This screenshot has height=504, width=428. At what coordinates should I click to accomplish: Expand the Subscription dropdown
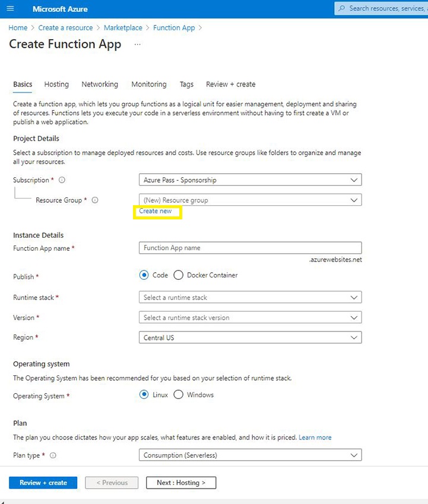point(250,180)
